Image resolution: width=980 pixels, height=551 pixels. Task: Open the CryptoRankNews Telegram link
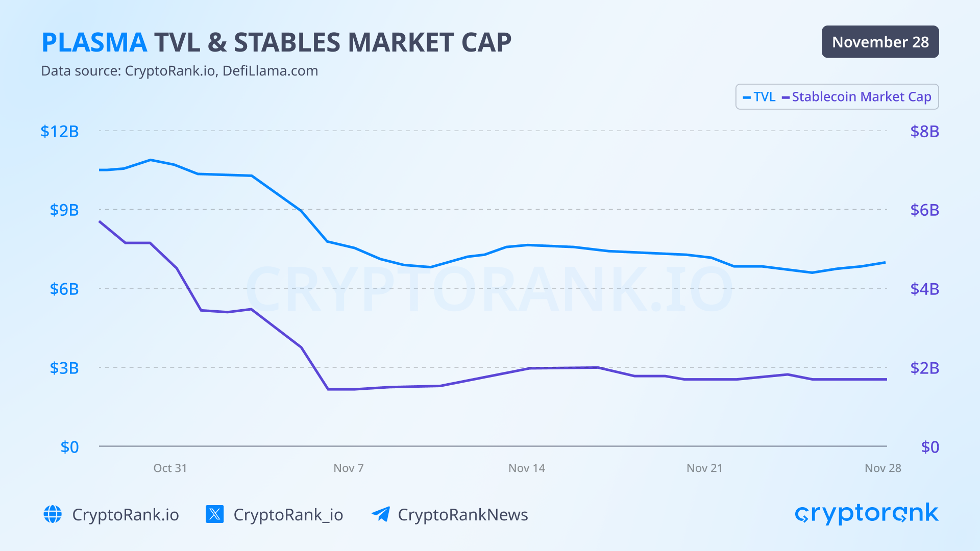(462, 514)
